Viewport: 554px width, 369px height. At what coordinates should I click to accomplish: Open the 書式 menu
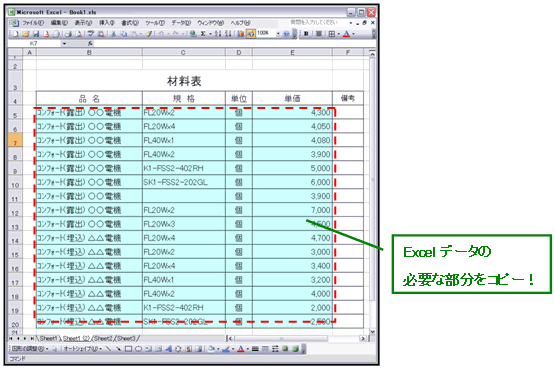(x=130, y=23)
